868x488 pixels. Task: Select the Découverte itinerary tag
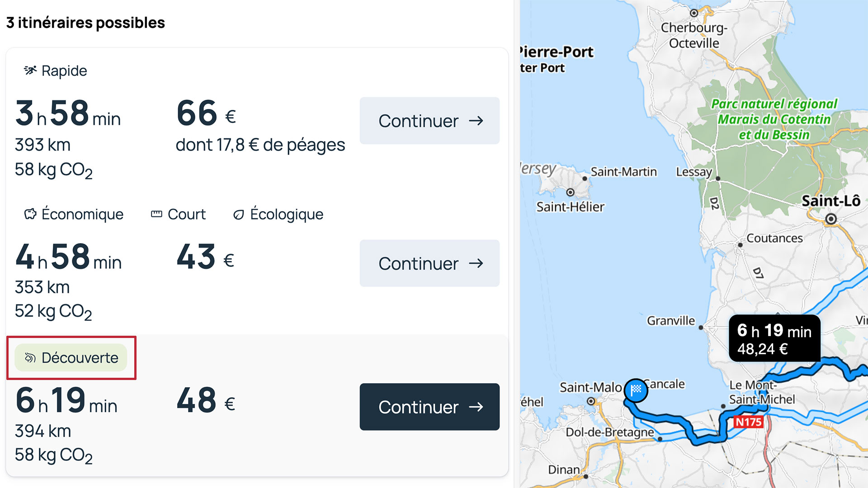tap(71, 358)
